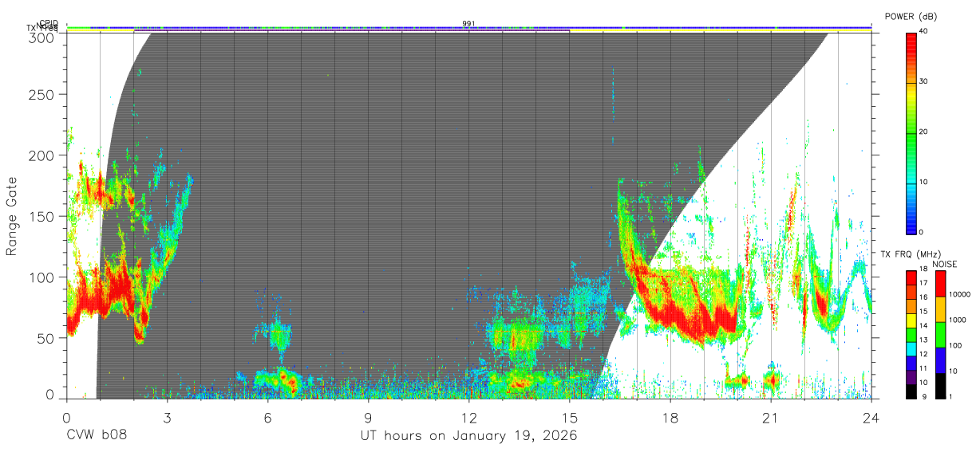Screen dimensions: 980x452
Task: Click the '50' tick on Range Gate axis
Action: [x=47, y=338]
